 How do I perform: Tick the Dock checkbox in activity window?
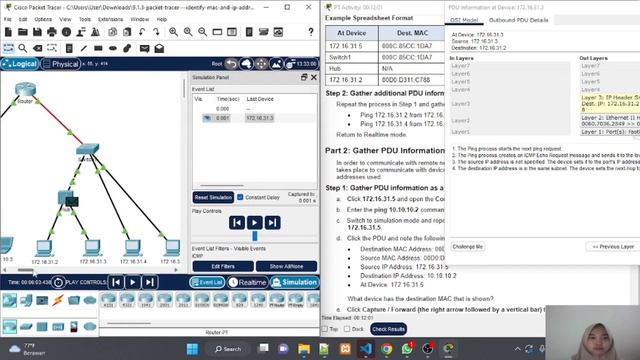tap(347, 329)
